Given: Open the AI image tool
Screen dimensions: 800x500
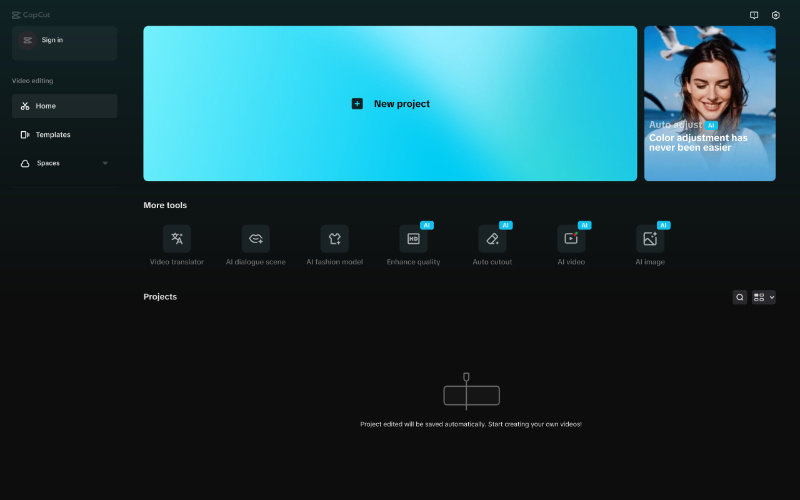Looking at the screenshot, I should [x=650, y=238].
